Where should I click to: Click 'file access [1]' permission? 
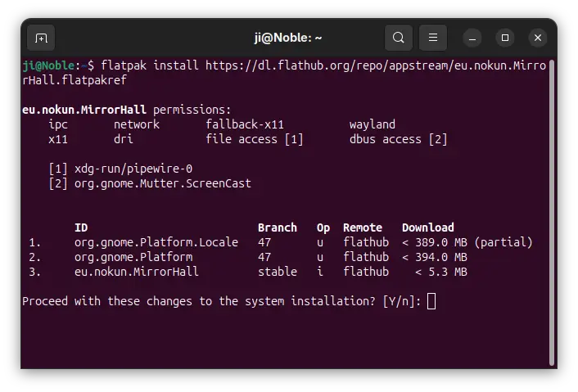(255, 139)
